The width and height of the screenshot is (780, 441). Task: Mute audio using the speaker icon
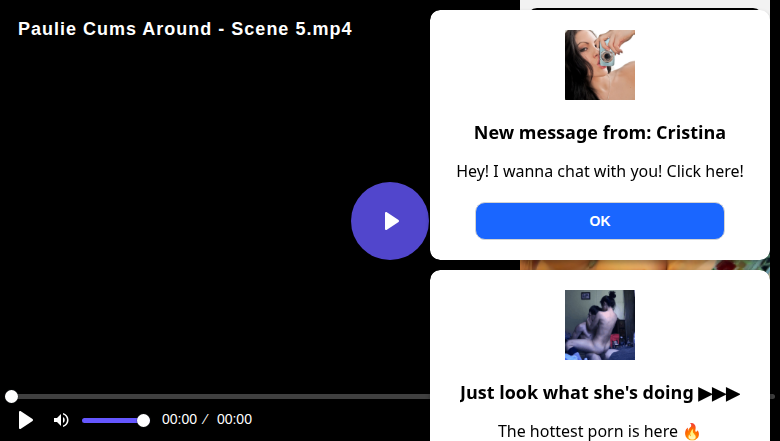pyautogui.click(x=61, y=420)
